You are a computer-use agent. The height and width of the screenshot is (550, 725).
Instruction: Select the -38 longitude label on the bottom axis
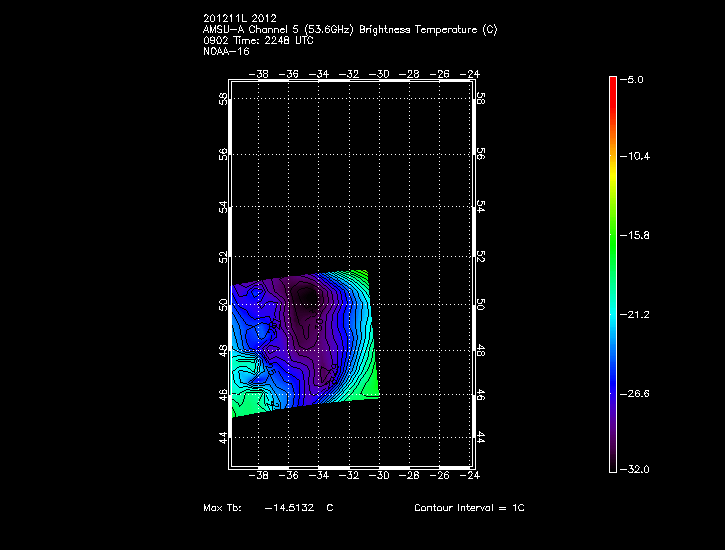(x=261, y=476)
